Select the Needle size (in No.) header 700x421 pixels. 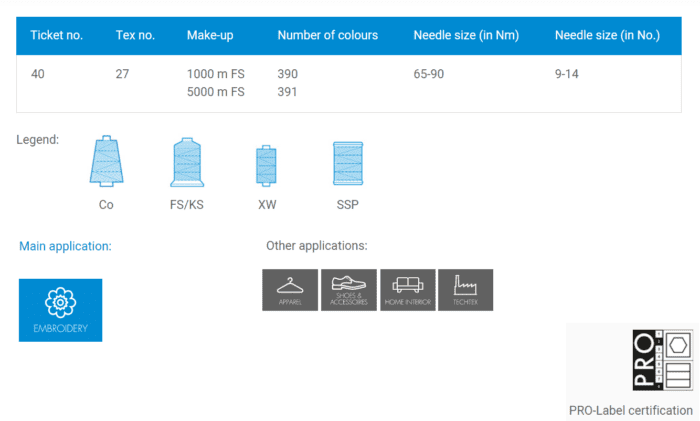pyautogui.click(x=607, y=36)
